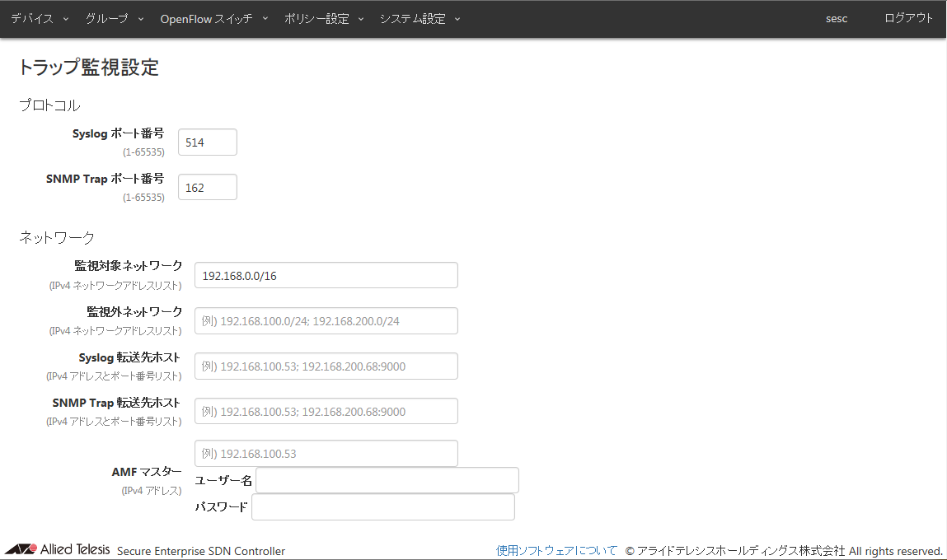Click the Syslog 転送先ホスト field
The width and height of the screenshot is (947, 560).
(326, 366)
